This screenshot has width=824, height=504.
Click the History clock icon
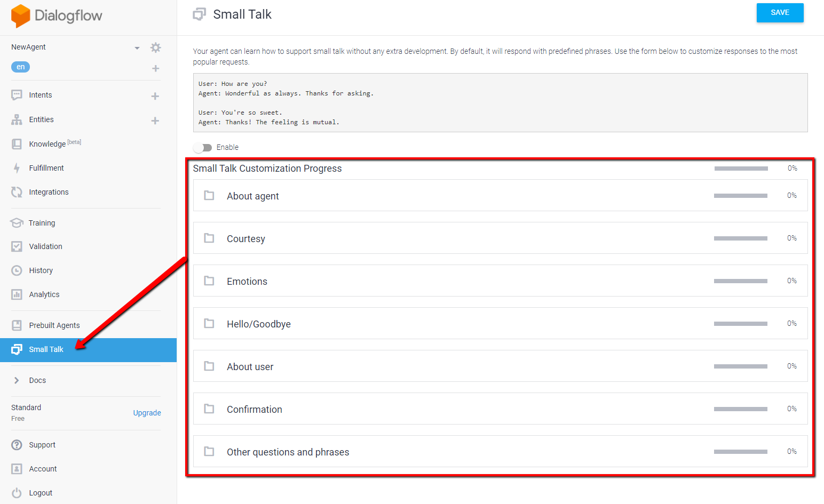point(17,270)
